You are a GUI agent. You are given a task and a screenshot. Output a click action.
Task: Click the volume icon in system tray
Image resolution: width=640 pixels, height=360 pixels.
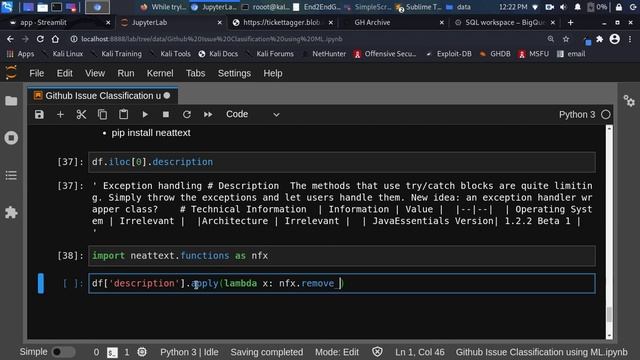tap(563, 7)
